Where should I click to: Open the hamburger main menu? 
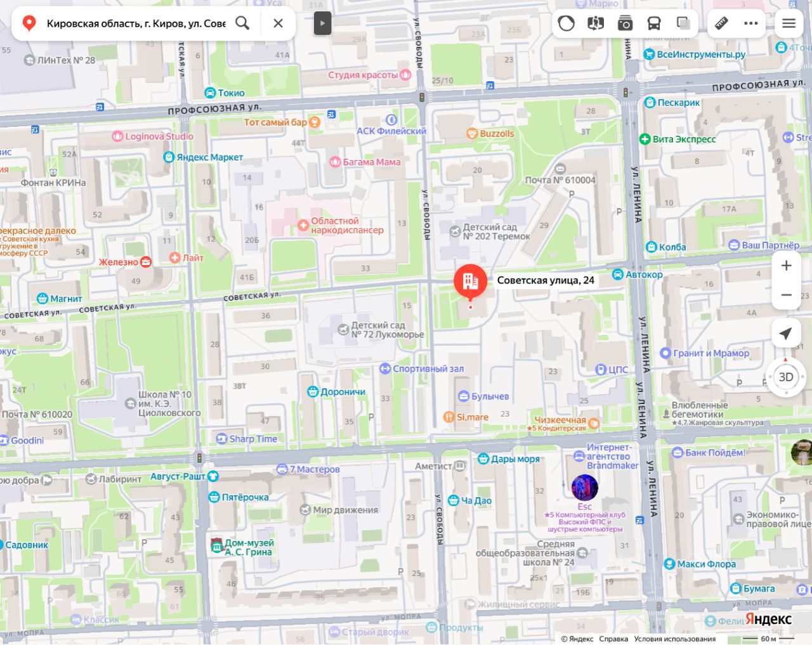(789, 23)
